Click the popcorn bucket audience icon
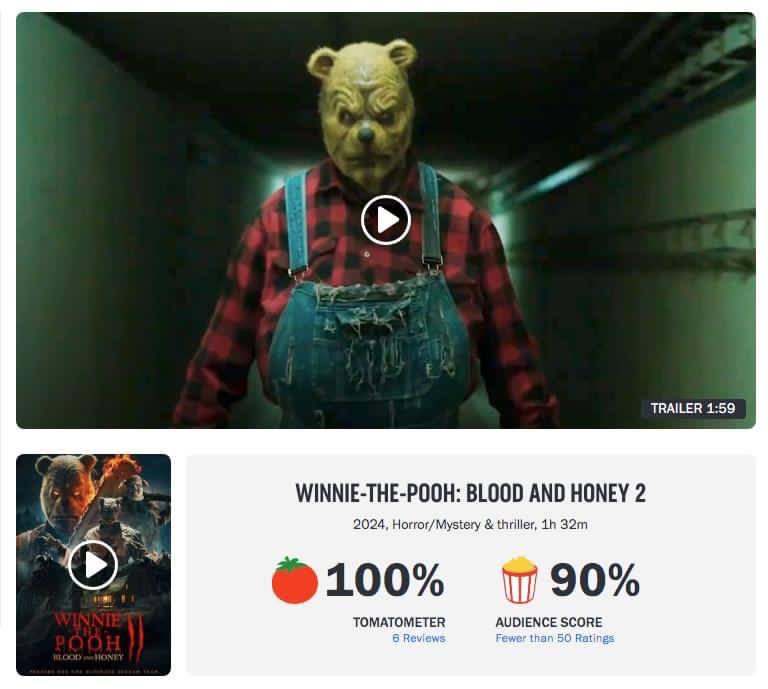Image resolution: width=768 pixels, height=689 pixels. [x=520, y=580]
